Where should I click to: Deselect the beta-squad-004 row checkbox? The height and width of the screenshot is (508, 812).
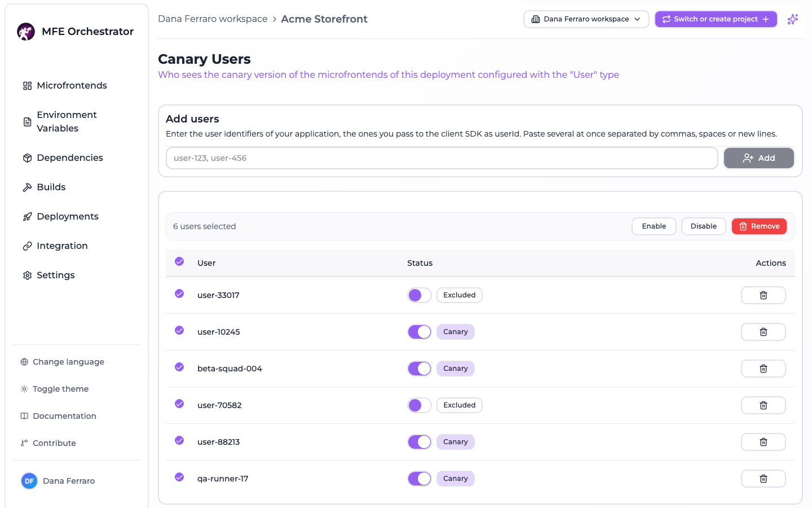(x=179, y=367)
